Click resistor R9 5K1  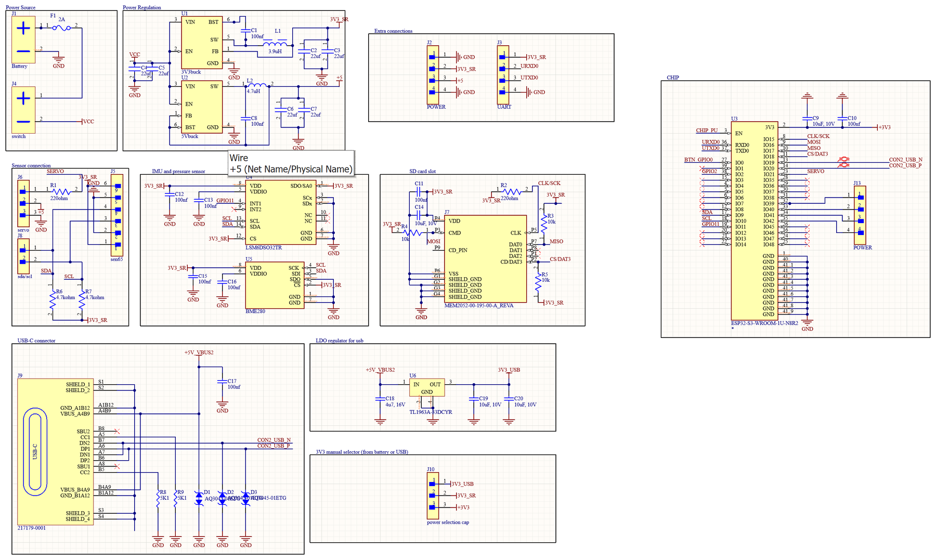[x=176, y=498]
